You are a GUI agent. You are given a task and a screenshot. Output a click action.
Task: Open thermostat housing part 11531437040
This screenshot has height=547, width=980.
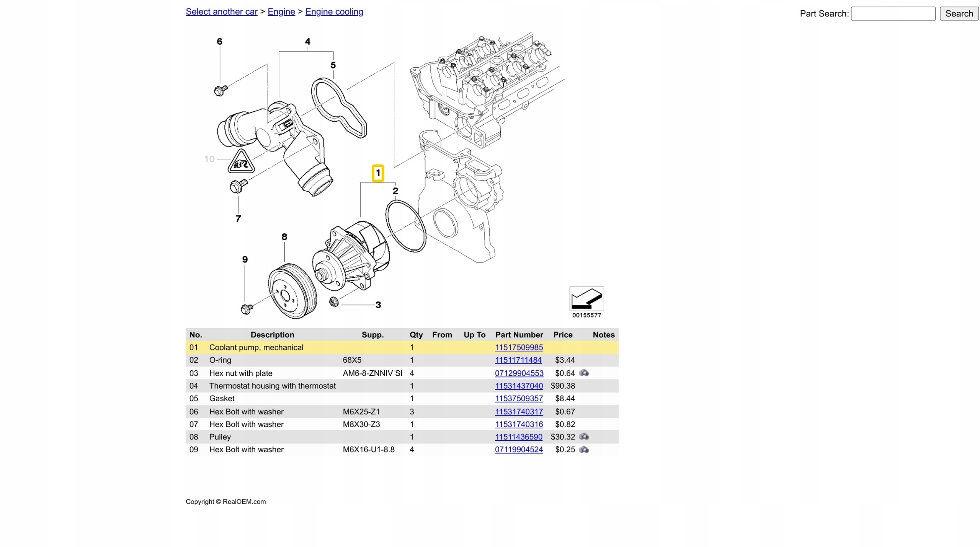[x=518, y=386]
